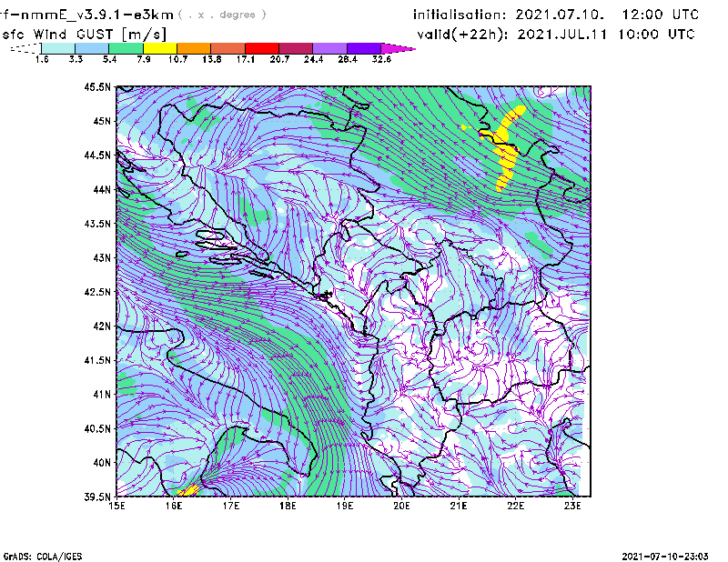Select the violet 28.4–32.6 legend swatch
728x562 pixels.
(x=364, y=48)
